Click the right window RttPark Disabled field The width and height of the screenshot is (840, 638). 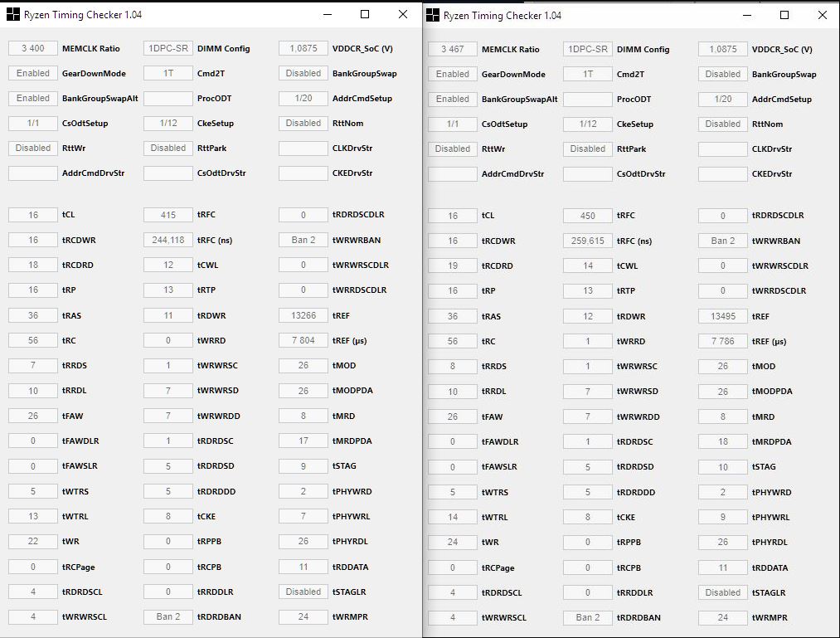tap(588, 149)
